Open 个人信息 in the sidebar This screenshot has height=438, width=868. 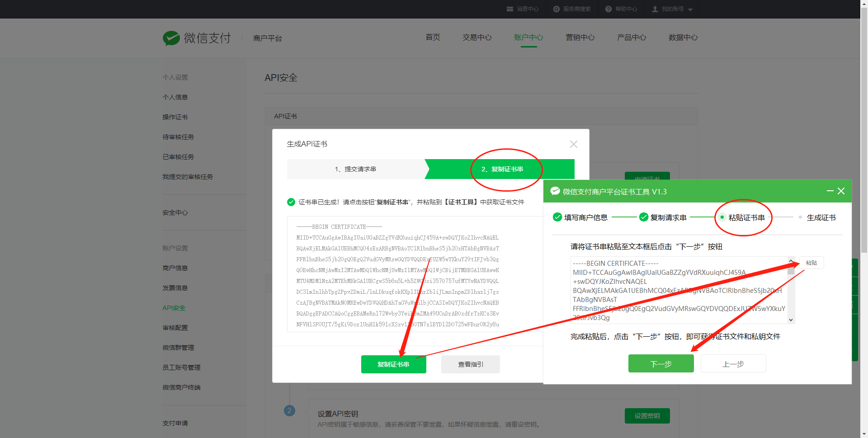(175, 97)
